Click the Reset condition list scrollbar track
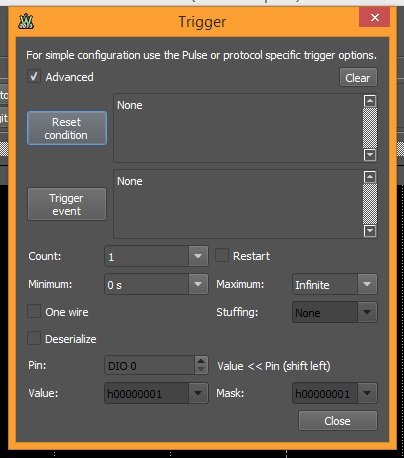Image resolution: width=404 pixels, height=458 pixels. 370,128
